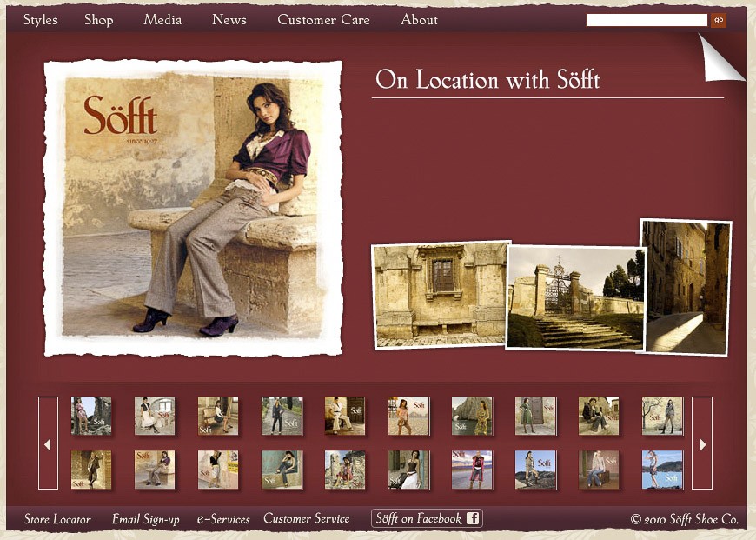
Task: Open the Email Sign-up link
Action: click(x=146, y=519)
